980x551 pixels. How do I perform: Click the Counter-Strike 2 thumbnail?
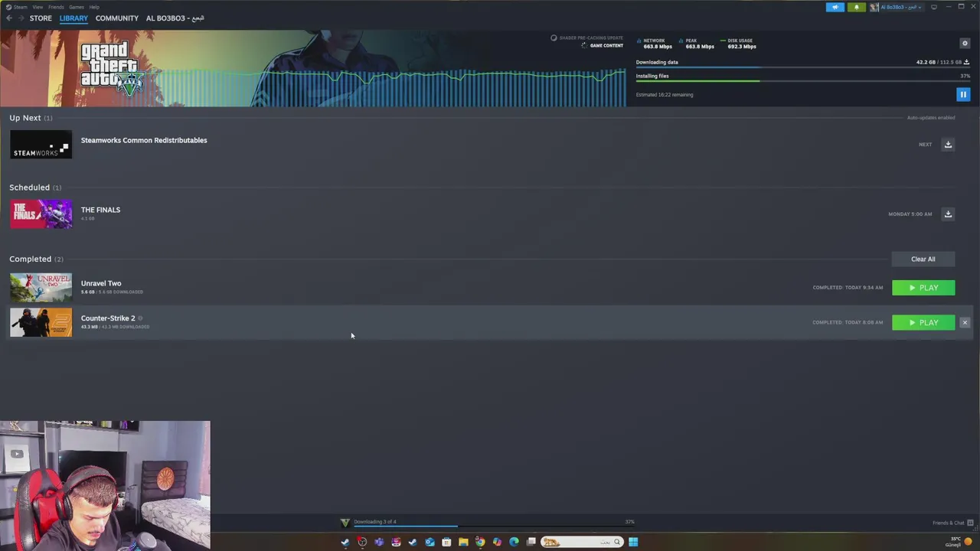(x=41, y=322)
